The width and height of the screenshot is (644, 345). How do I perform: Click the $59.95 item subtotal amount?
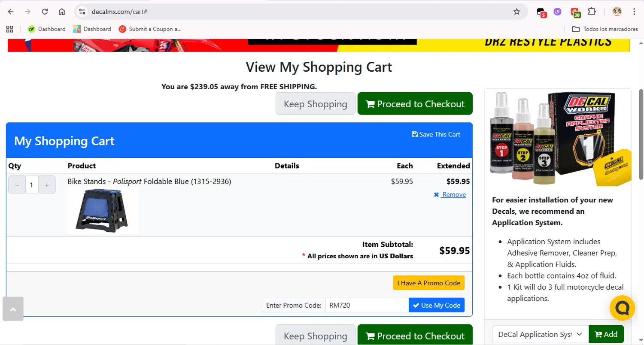tap(454, 251)
